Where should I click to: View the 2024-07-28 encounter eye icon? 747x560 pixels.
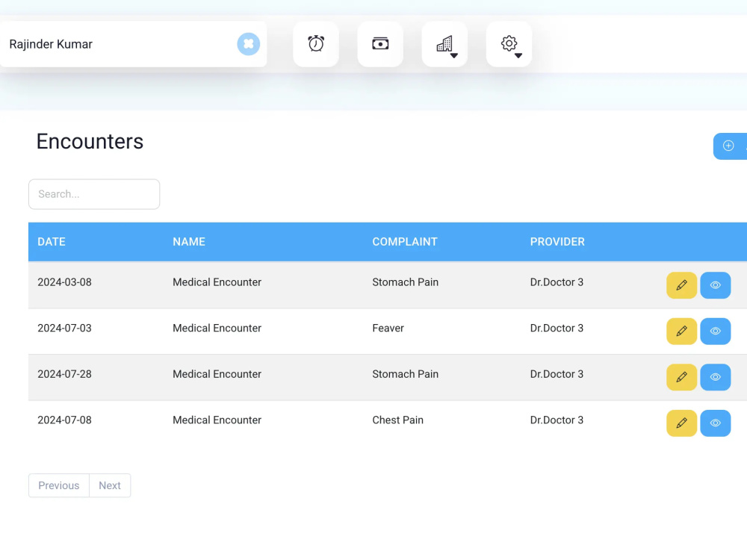coord(715,377)
